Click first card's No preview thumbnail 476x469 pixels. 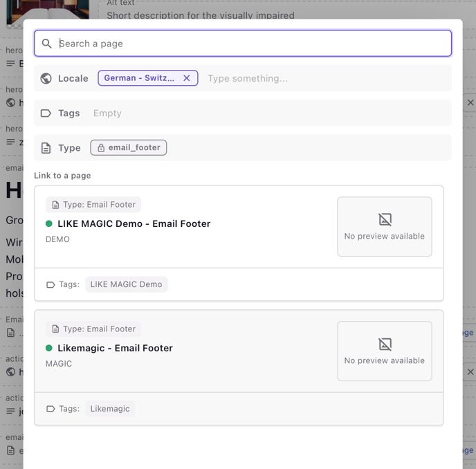[384, 226]
